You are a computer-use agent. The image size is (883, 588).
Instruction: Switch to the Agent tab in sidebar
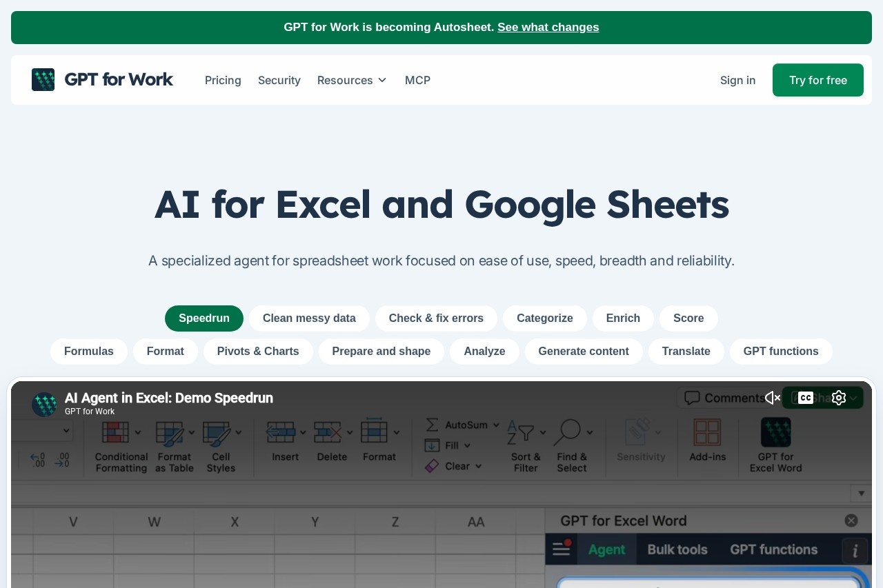(606, 549)
